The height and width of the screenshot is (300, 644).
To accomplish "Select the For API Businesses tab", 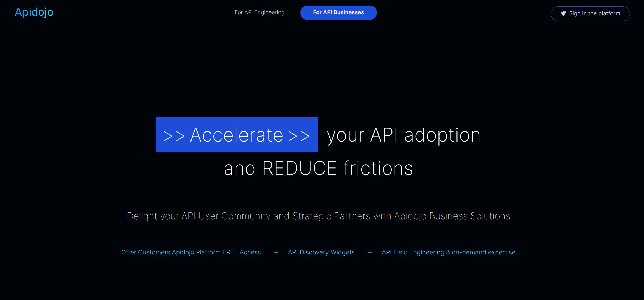I will 338,12.
